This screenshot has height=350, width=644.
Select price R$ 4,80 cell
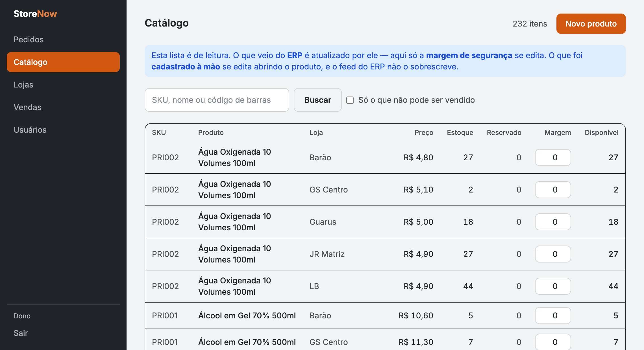click(418, 158)
